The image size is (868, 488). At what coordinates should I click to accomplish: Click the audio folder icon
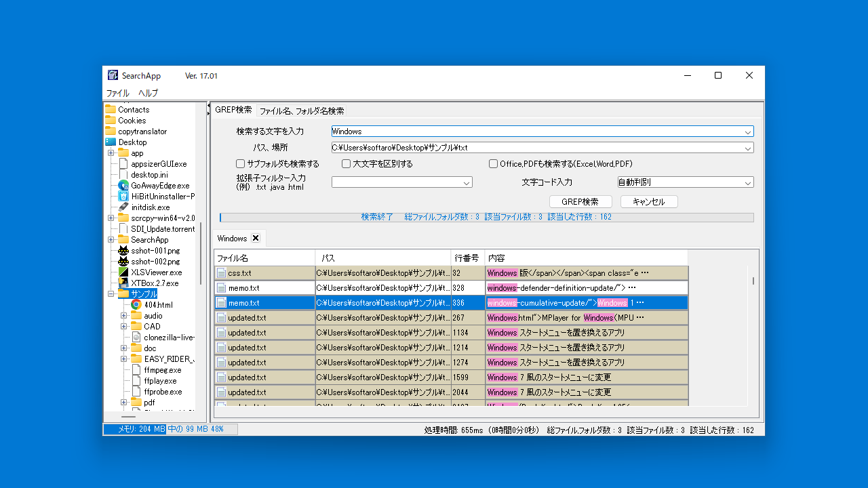136,315
